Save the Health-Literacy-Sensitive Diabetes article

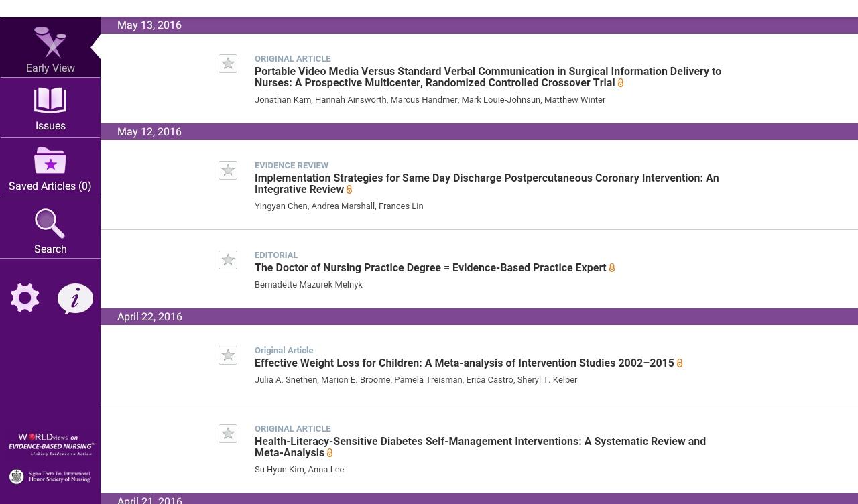coord(228,434)
